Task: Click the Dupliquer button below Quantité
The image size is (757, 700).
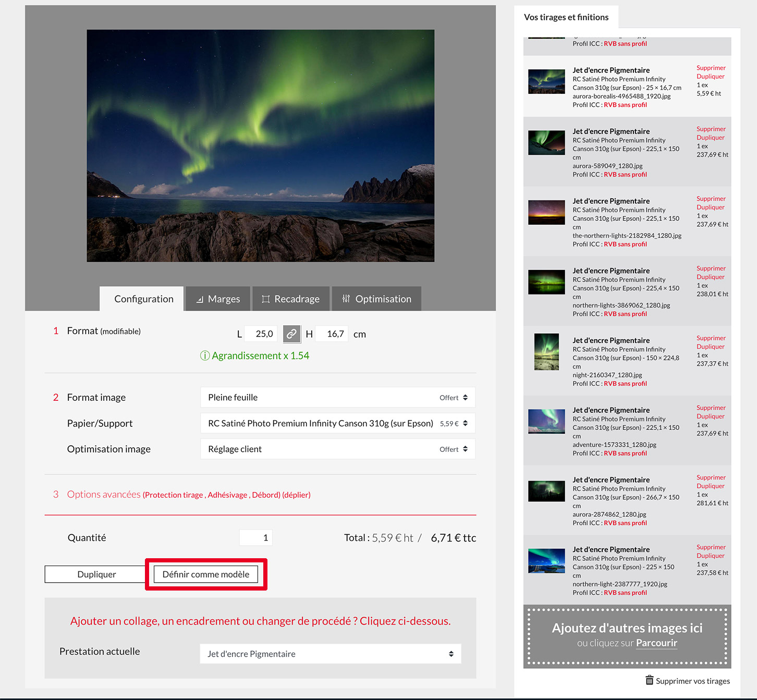Action: coord(96,574)
